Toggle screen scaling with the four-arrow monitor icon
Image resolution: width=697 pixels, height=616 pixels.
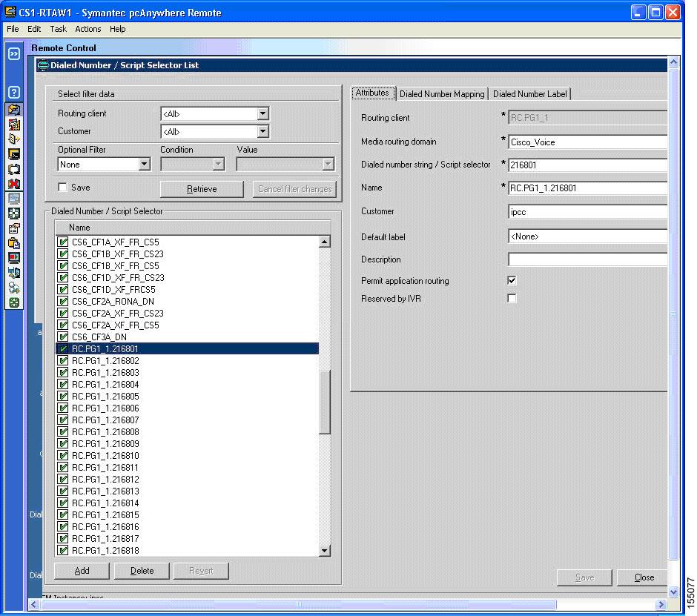pyautogui.click(x=14, y=213)
